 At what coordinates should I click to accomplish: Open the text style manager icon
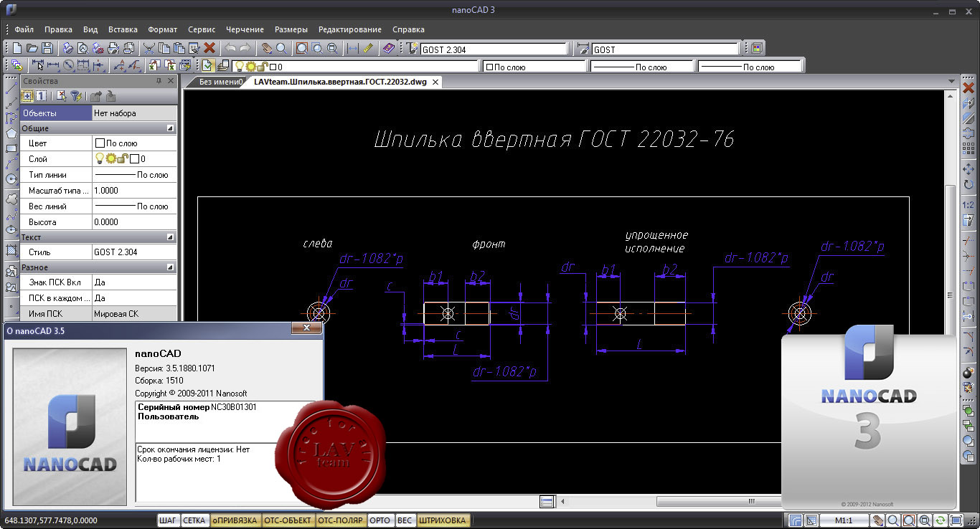pos(413,49)
